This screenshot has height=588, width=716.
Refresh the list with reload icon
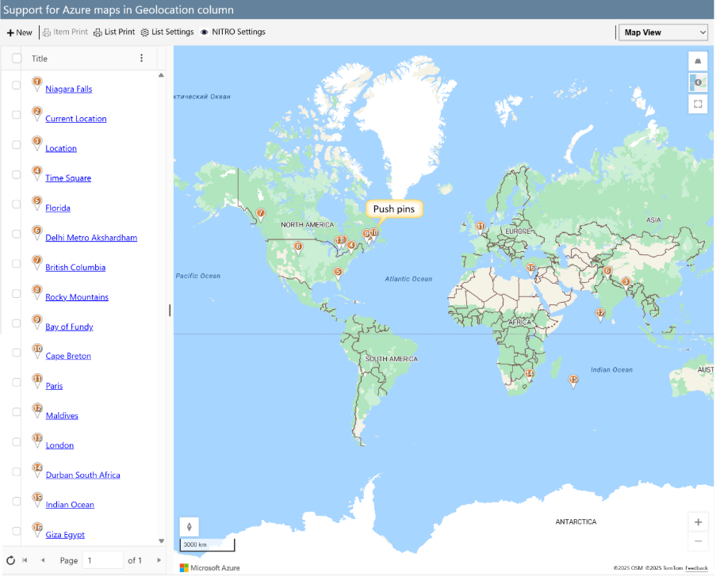coord(10,560)
